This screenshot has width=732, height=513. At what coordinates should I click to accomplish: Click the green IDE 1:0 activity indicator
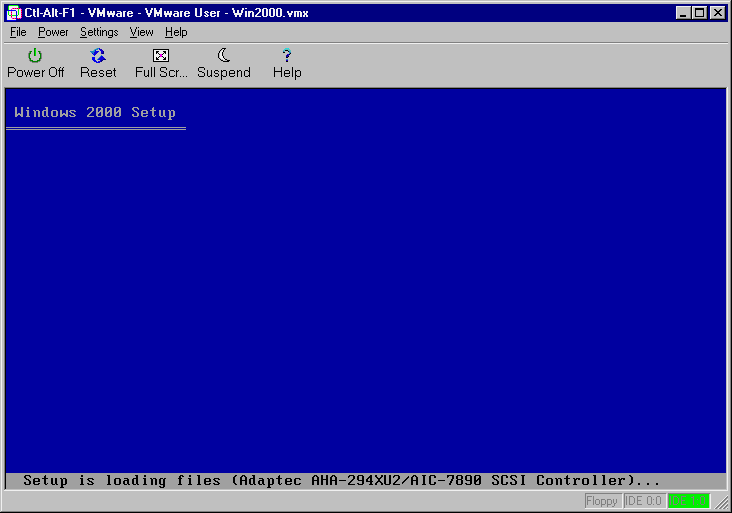688,500
